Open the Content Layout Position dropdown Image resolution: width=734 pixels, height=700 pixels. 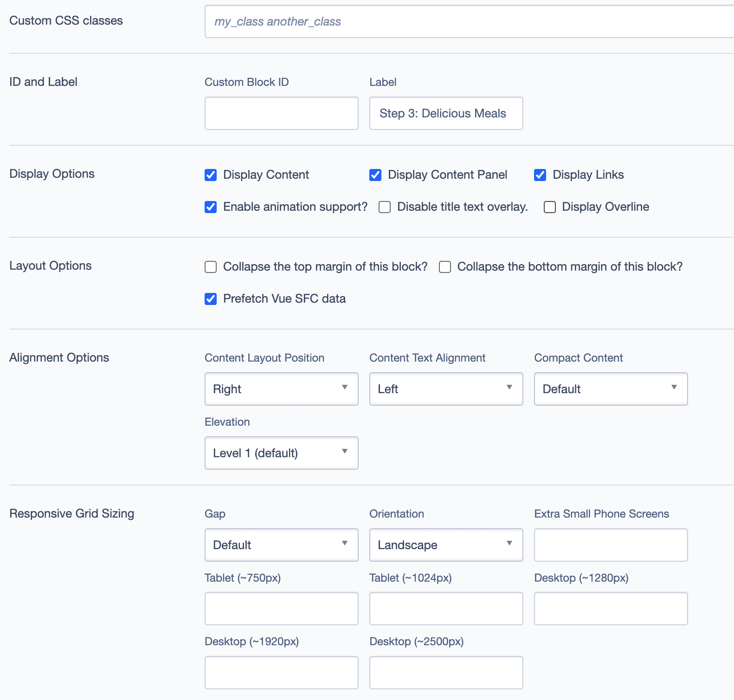coord(281,389)
